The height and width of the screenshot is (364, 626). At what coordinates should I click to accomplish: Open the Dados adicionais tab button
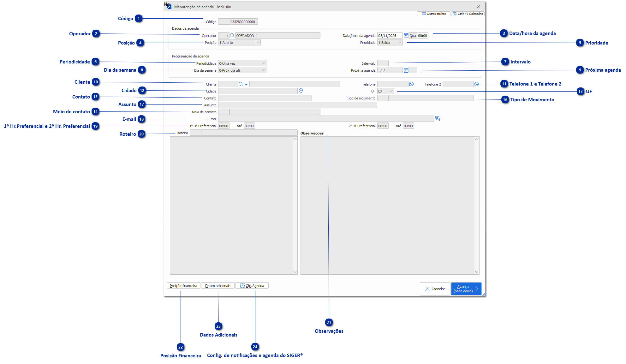(x=218, y=286)
